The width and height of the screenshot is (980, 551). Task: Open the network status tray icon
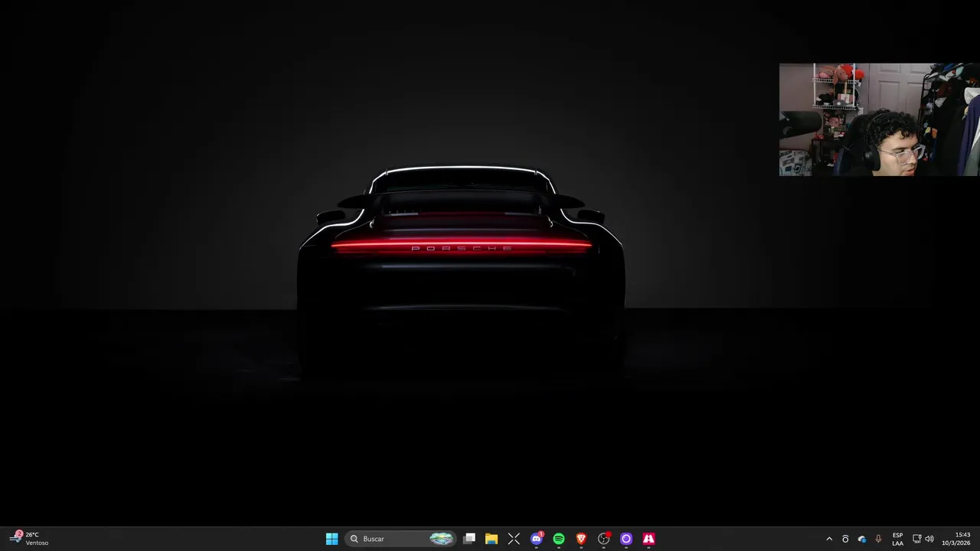point(917,539)
